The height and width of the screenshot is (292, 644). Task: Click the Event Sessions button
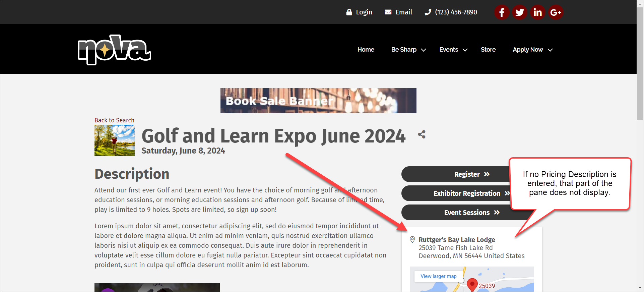[x=471, y=213]
